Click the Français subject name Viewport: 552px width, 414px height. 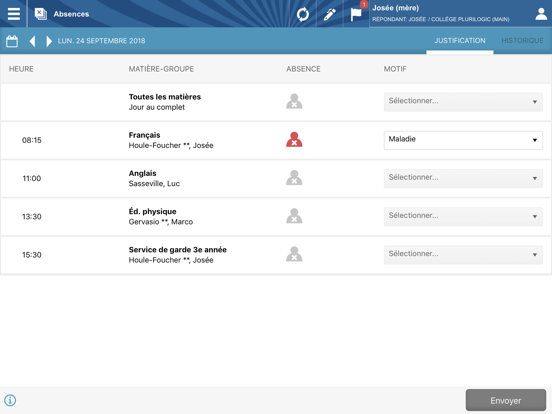[144, 135]
